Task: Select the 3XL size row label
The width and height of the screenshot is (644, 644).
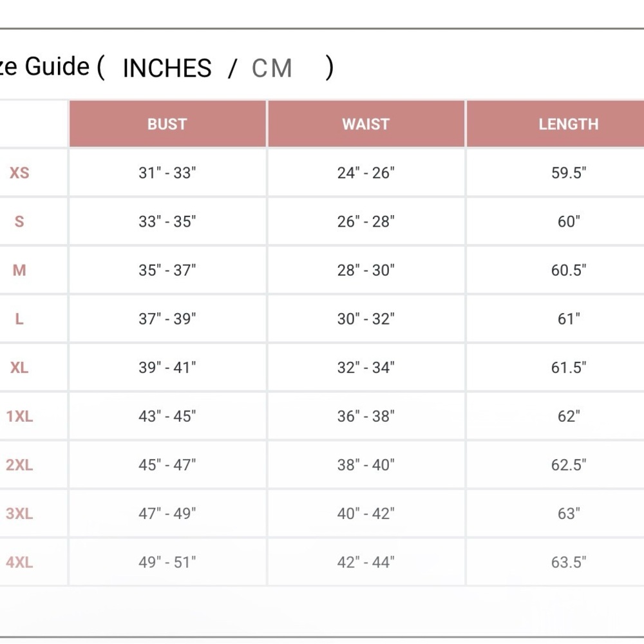Action: (x=19, y=513)
